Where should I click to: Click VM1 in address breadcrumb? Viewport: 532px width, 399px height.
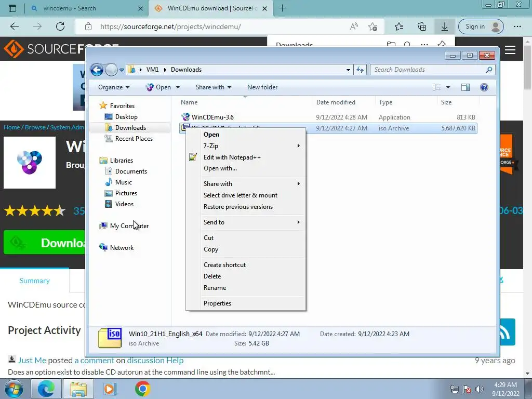(x=152, y=70)
